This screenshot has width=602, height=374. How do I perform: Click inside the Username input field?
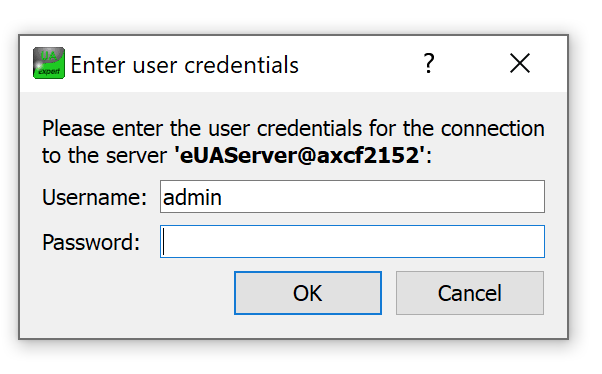(352, 197)
